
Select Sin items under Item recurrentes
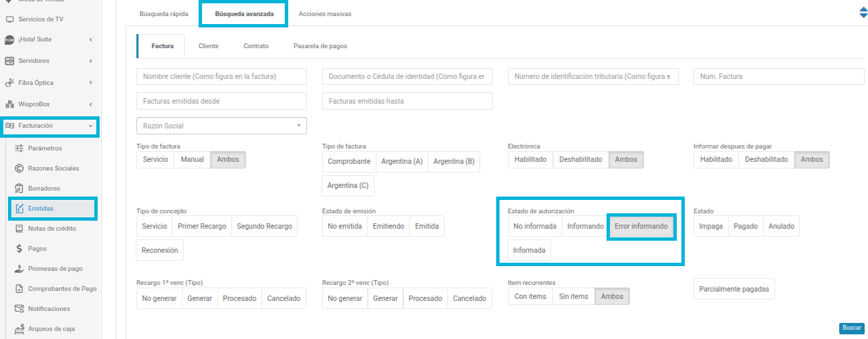tap(574, 296)
